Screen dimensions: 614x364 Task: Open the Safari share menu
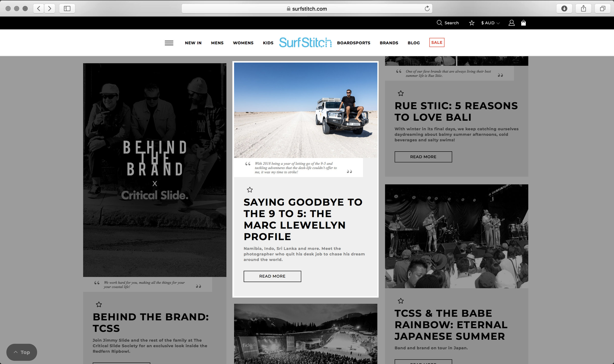click(x=584, y=9)
